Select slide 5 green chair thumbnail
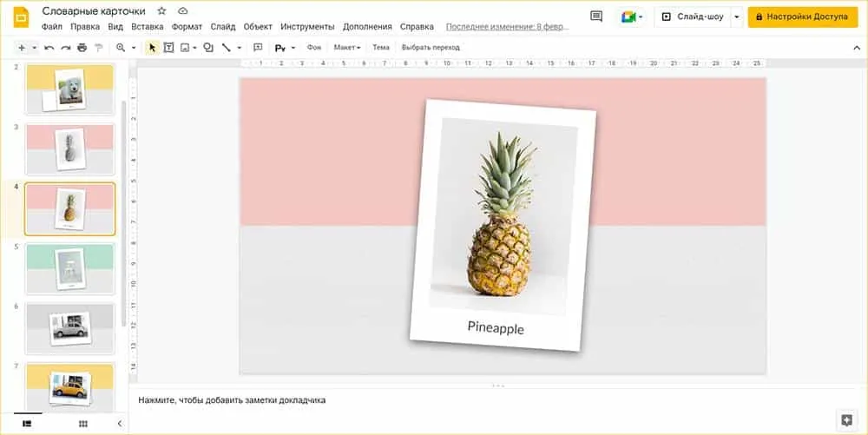This screenshot has width=868, height=435. 69,268
